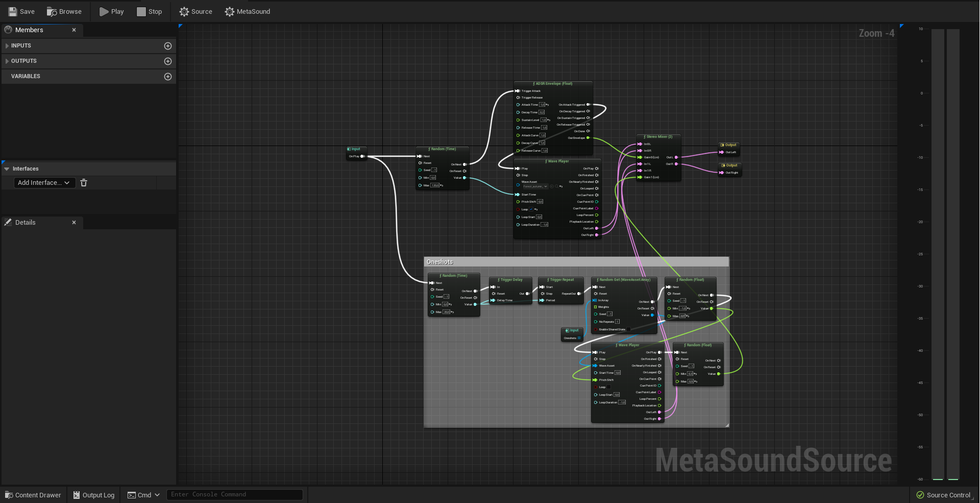Focus the Enter Console Command field
980x503 pixels.
coord(235,494)
